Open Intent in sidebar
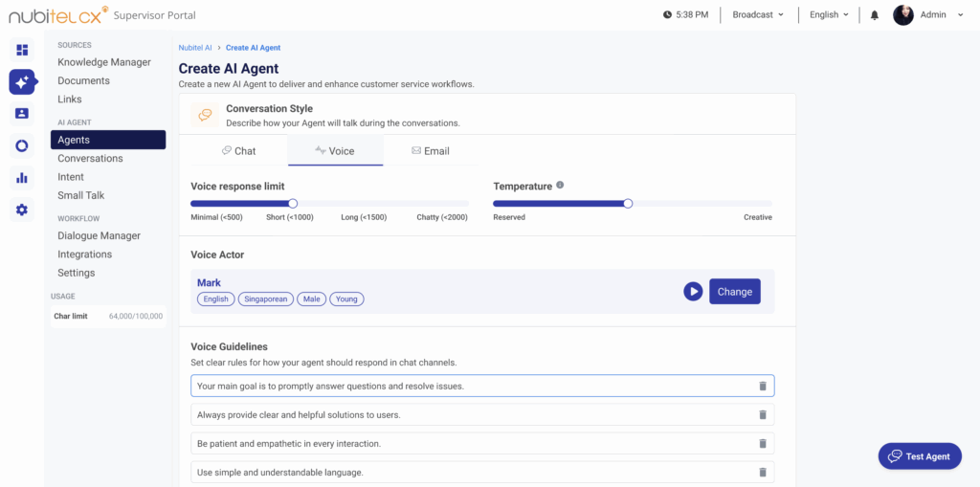The height and width of the screenshot is (487, 980). tap(71, 177)
